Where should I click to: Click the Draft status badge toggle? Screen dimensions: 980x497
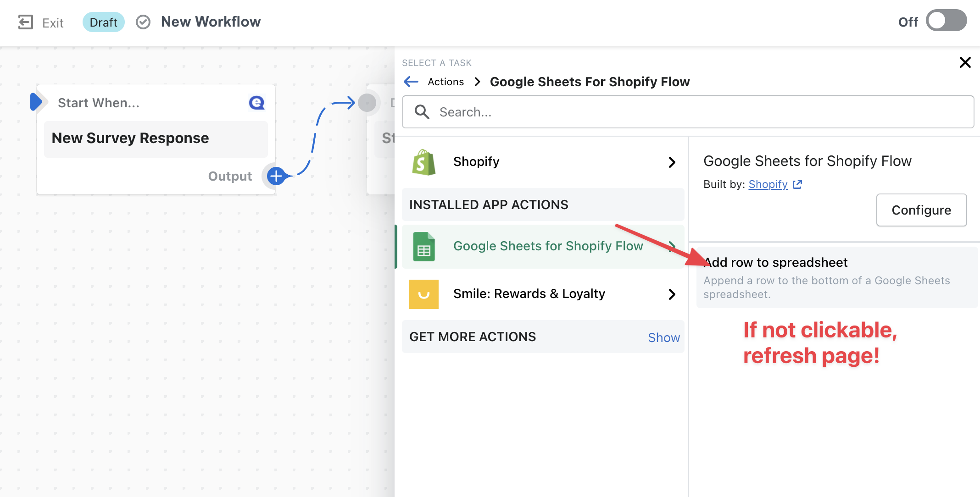(103, 21)
